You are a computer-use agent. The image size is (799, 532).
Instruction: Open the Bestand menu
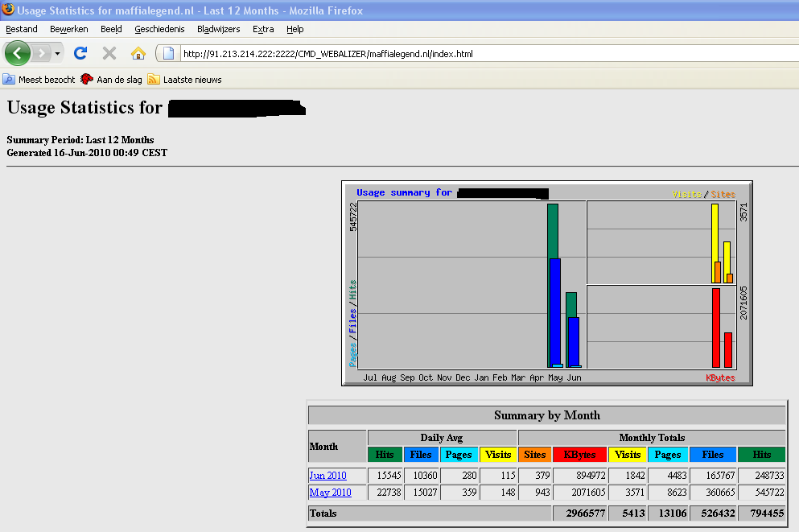pos(22,29)
